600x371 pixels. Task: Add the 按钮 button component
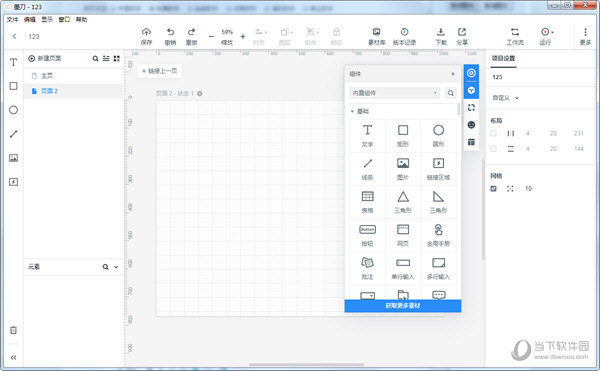click(367, 235)
